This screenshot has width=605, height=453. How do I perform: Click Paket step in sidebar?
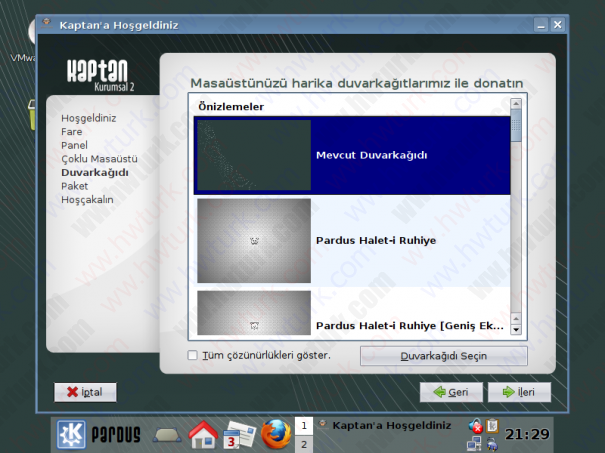coord(74,186)
